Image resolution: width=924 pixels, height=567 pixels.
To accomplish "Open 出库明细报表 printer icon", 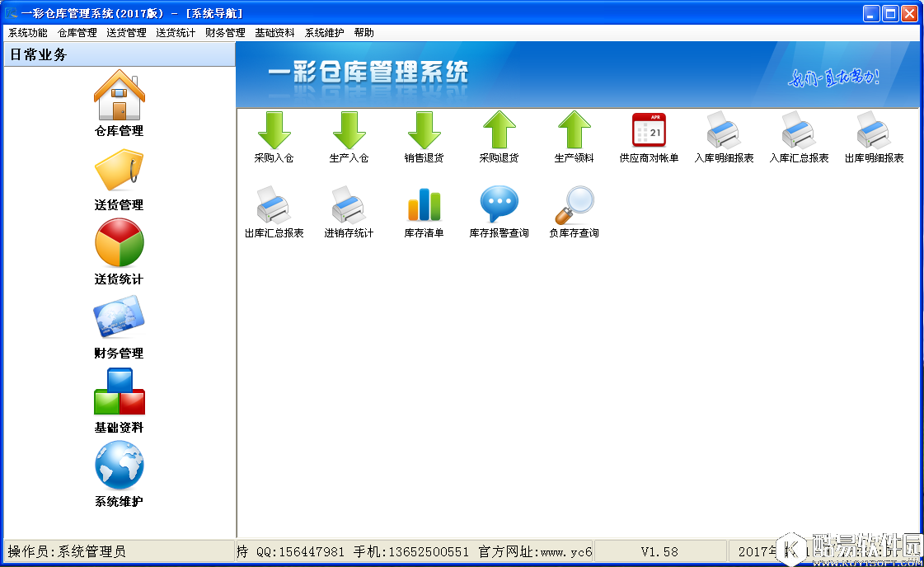I will [x=874, y=131].
